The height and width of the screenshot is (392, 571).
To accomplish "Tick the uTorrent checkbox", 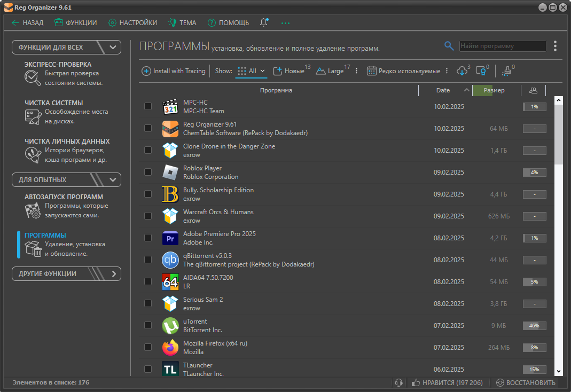I will pyautogui.click(x=148, y=325).
